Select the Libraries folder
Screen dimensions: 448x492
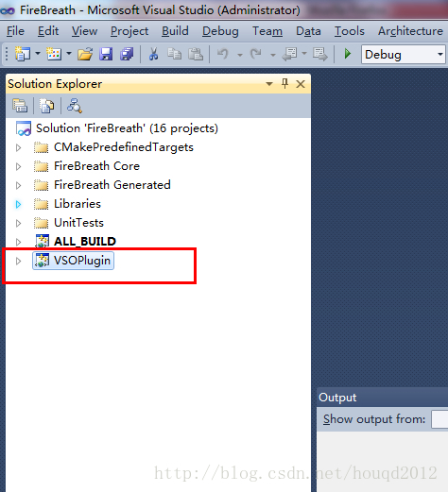pyautogui.click(x=78, y=204)
